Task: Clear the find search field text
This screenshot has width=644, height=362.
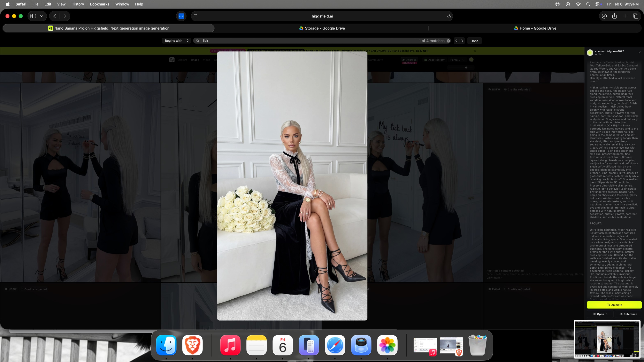Action: click(448, 41)
